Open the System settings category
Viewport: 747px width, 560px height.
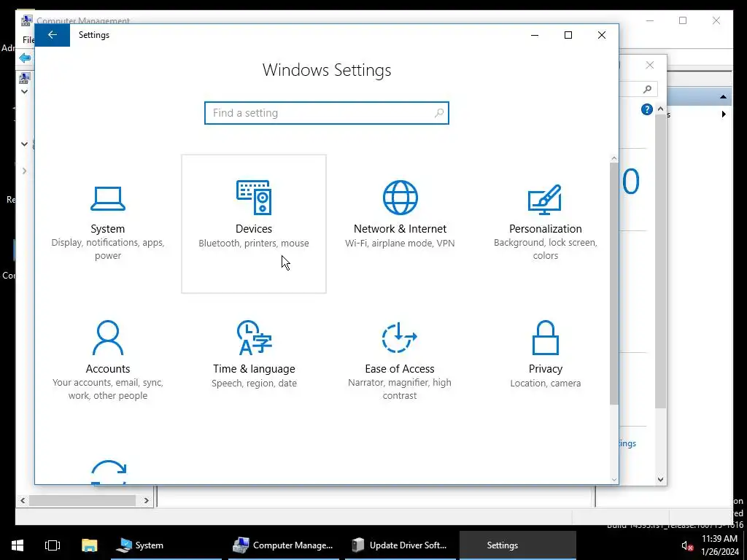[108, 223]
